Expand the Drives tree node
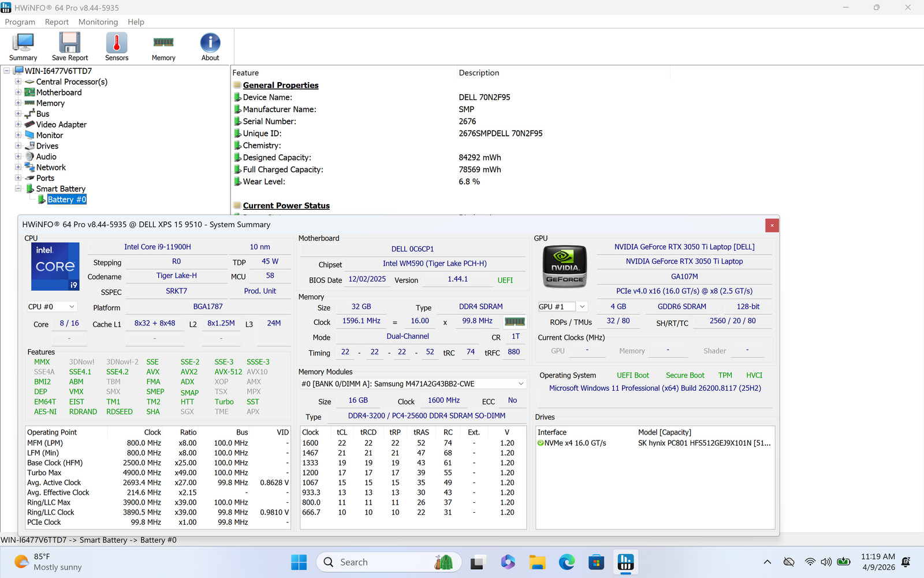The width and height of the screenshot is (924, 578). click(x=18, y=146)
